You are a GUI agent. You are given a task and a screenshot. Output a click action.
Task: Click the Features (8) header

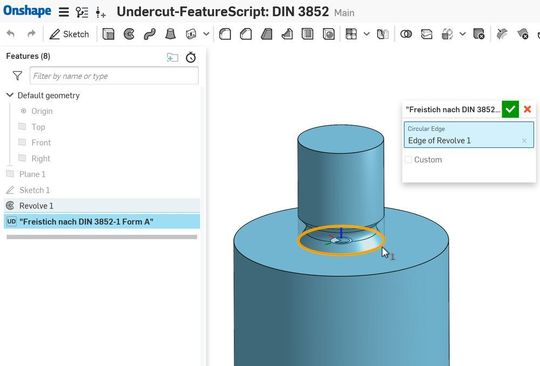(28, 56)
